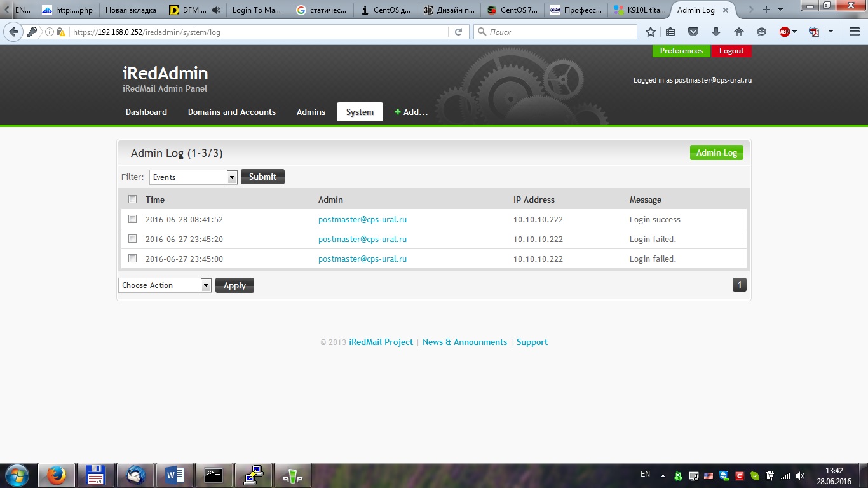Open the Events filter dropdown

click(x=194, y=177)
